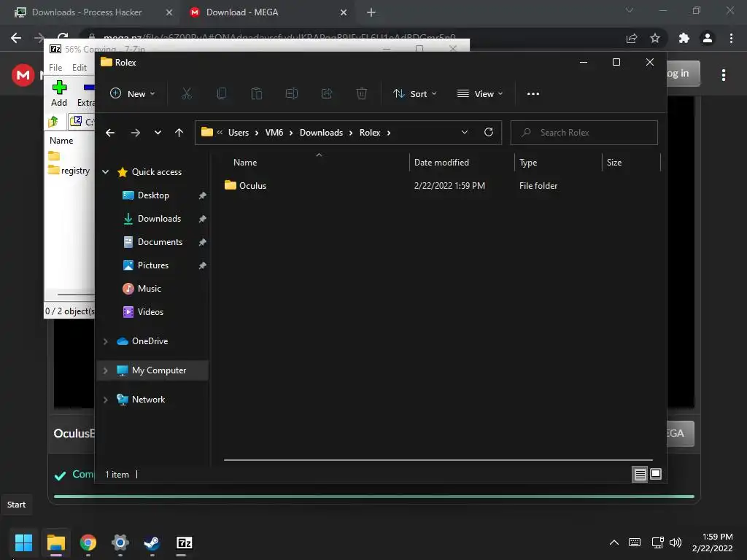Select Pictures in the navigation pane

(153, 265)
